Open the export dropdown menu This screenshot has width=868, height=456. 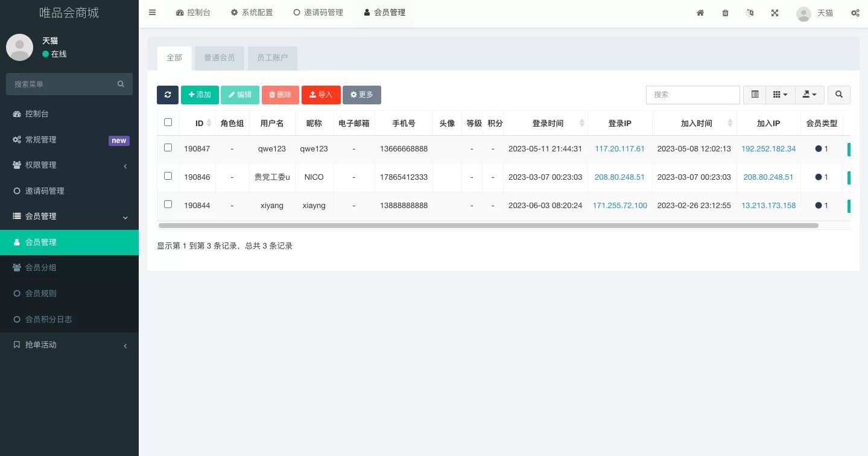(x=809, y=95)
